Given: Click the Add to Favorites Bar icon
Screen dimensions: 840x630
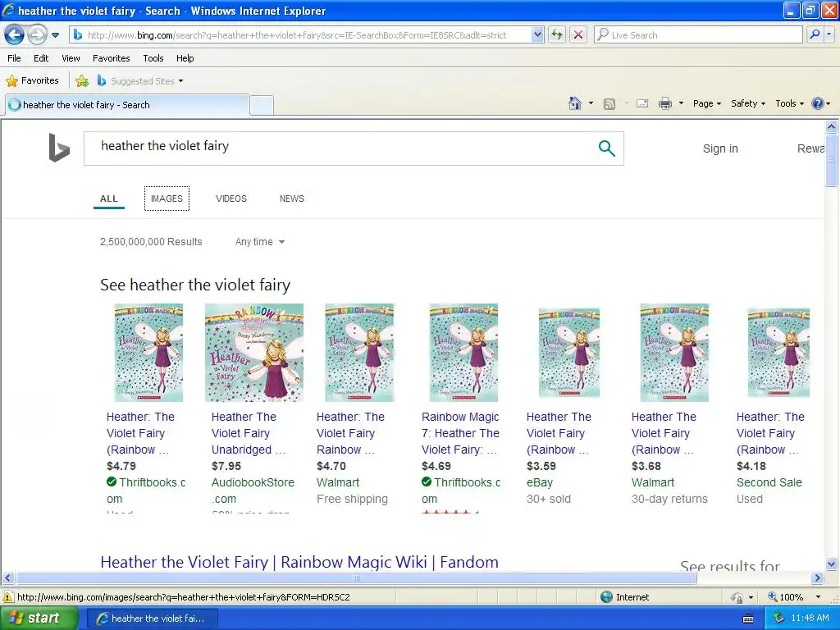Looking at the screenshot, I should 82,81.
